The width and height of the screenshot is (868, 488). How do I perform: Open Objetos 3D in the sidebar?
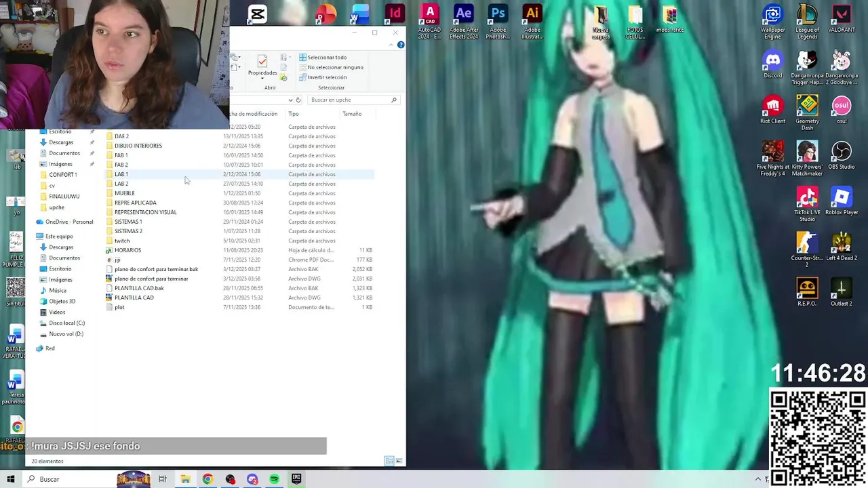pos(57,302)
